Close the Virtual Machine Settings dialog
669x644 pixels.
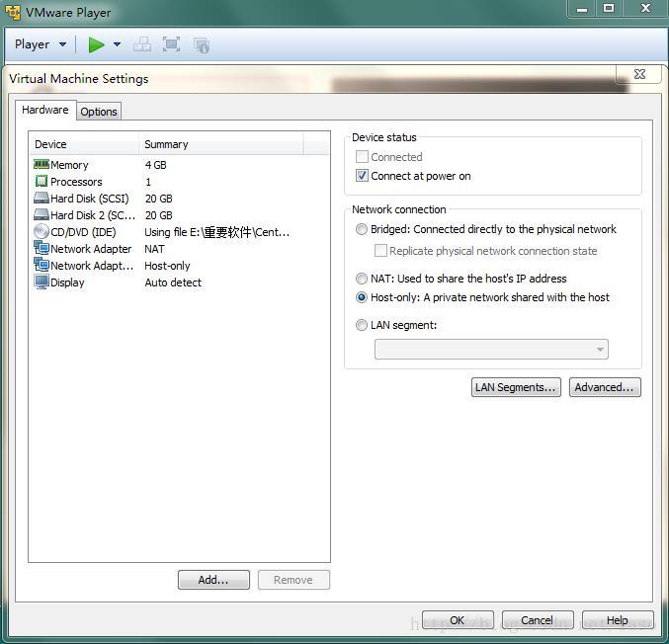tap(639, 74)
